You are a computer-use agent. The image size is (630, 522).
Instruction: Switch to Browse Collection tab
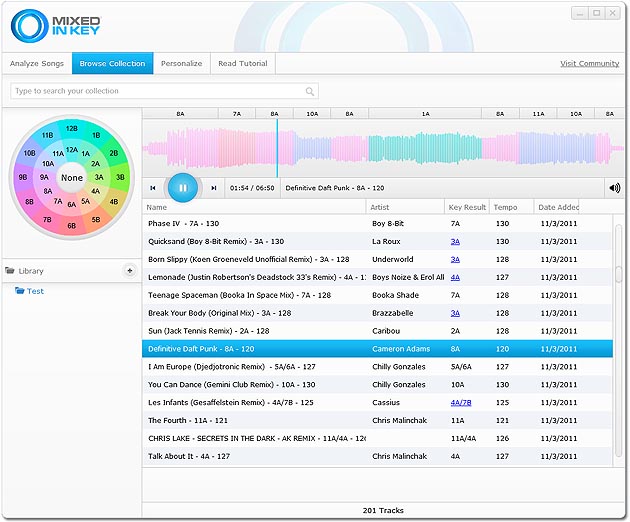pos(112,63)
